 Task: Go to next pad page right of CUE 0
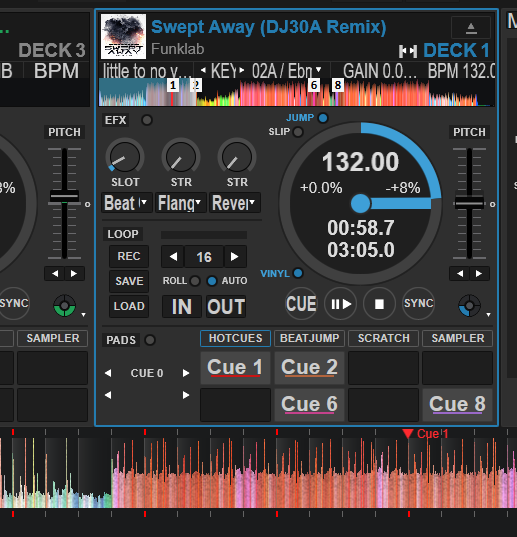coord(186,373)
